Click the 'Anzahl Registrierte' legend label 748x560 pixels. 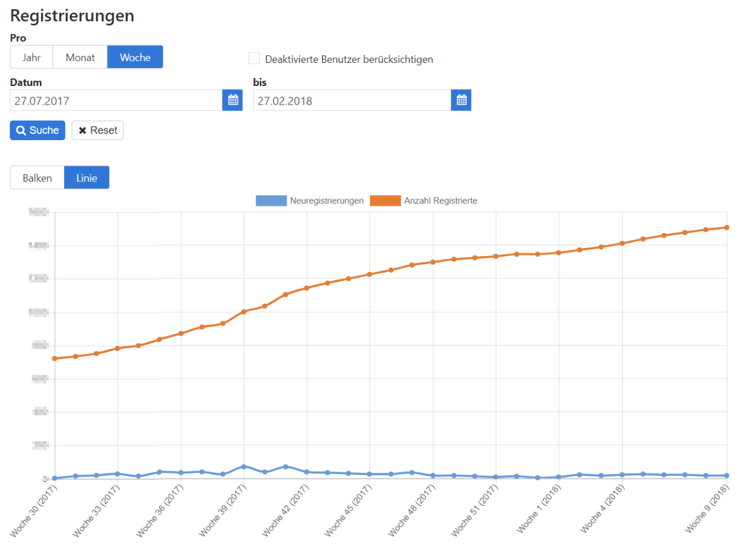[441, 201]
